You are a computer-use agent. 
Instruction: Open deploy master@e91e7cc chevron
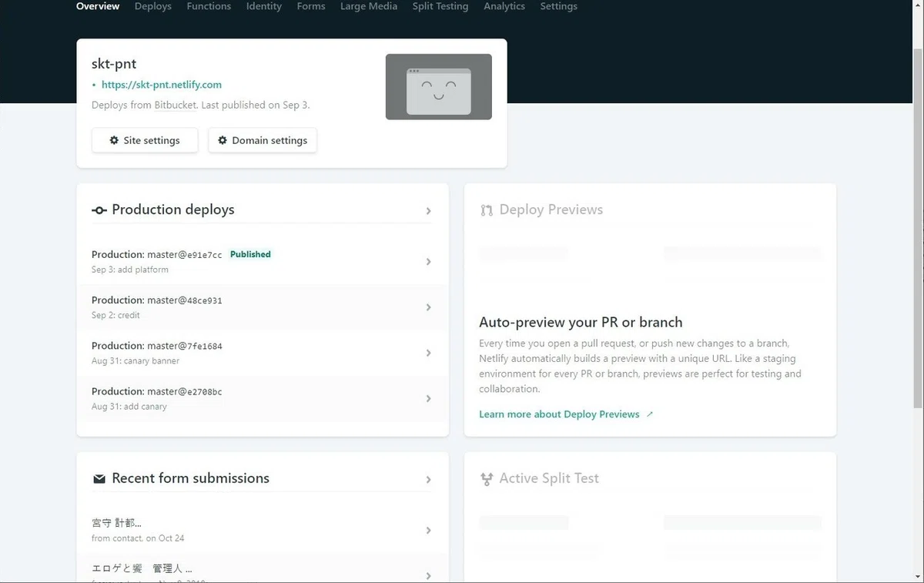(x=429, y=262)
